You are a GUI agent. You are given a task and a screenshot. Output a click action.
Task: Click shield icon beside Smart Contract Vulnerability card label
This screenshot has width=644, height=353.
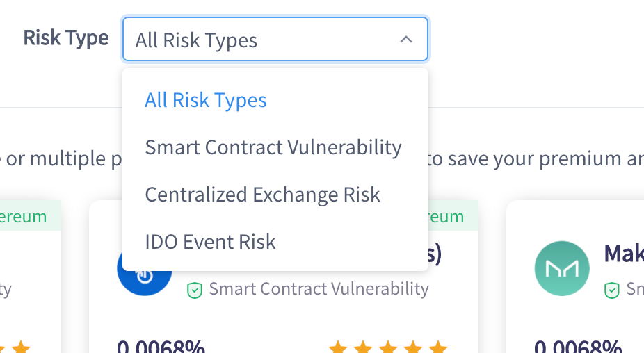point(195,290)
